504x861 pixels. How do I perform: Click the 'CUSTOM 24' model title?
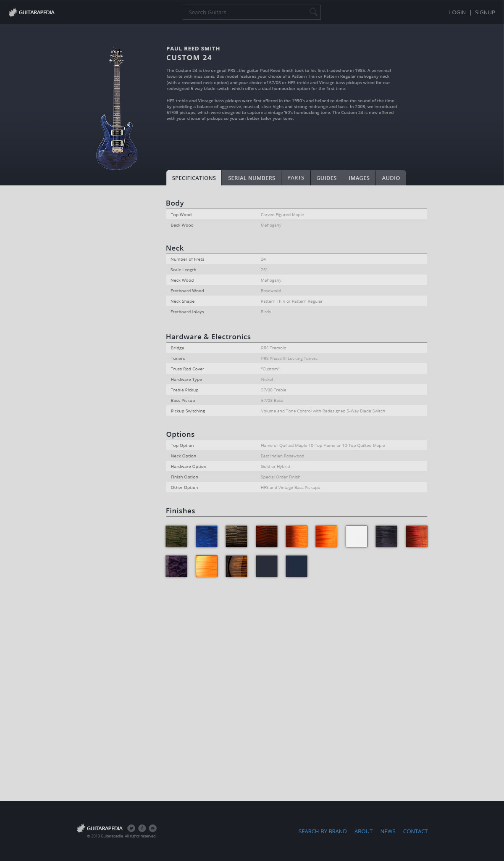click(189, 58)
